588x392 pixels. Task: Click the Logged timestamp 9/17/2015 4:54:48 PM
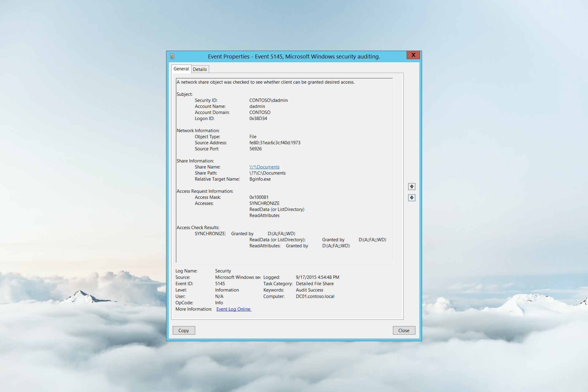[317, 277]
